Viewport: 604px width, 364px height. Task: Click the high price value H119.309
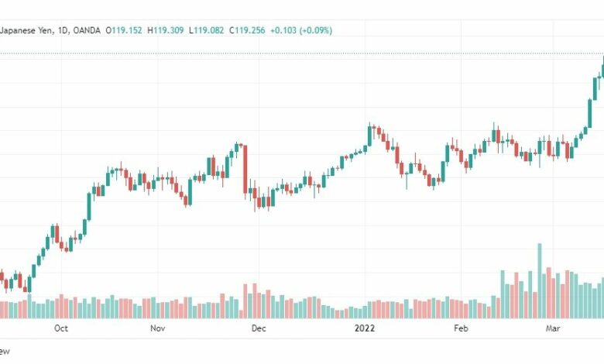(x=166, y=30)
